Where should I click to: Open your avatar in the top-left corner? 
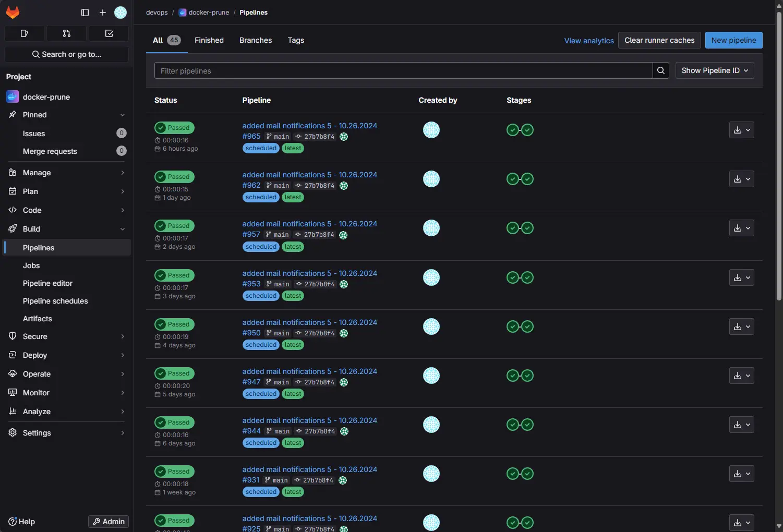(x=121, y=13)
